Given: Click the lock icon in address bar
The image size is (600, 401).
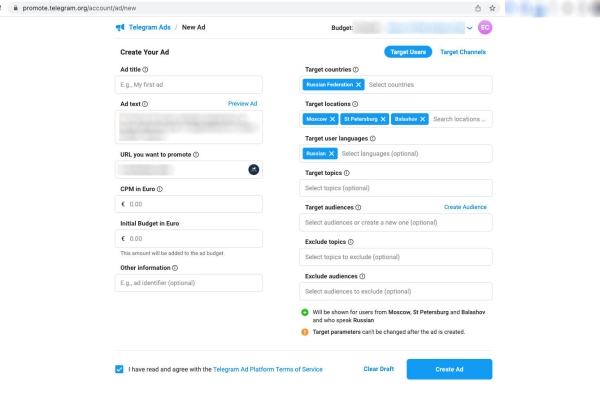Looking at the screenshot, I should click(15, 8).
